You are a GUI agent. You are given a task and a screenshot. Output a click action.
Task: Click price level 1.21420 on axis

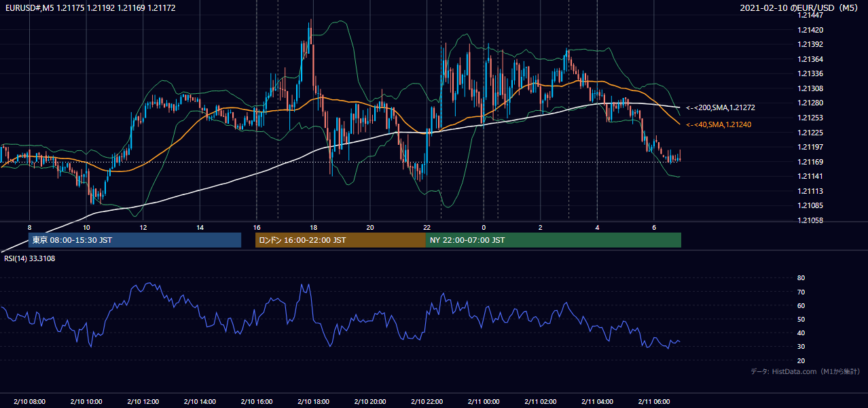[811, 30]
